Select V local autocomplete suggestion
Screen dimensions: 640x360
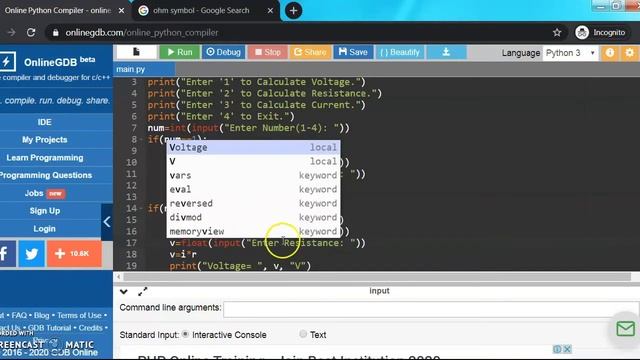point(253,161)
